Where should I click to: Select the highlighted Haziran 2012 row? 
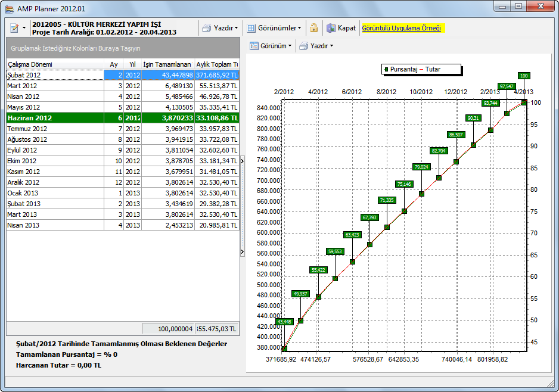(55, 118)
